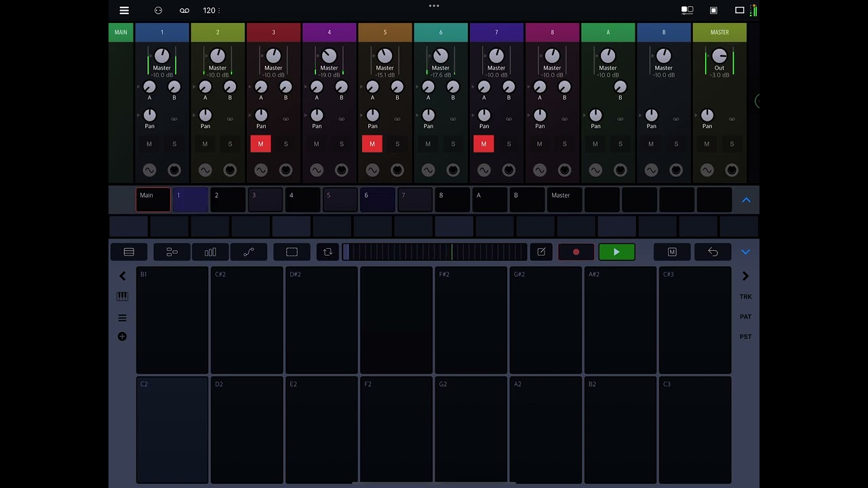Open the tempo 120 setting
The height and width of the screenshot is (488, 868).
(211, 10)
